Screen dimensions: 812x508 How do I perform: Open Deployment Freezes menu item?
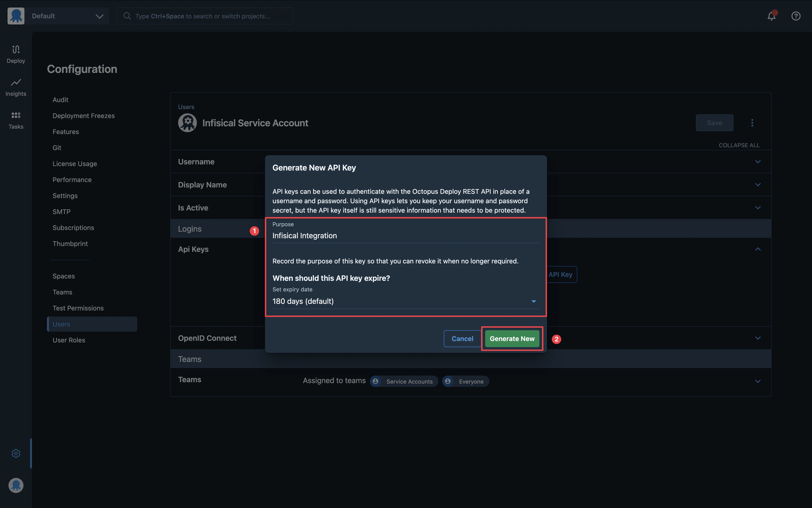[x=84, y=115]
